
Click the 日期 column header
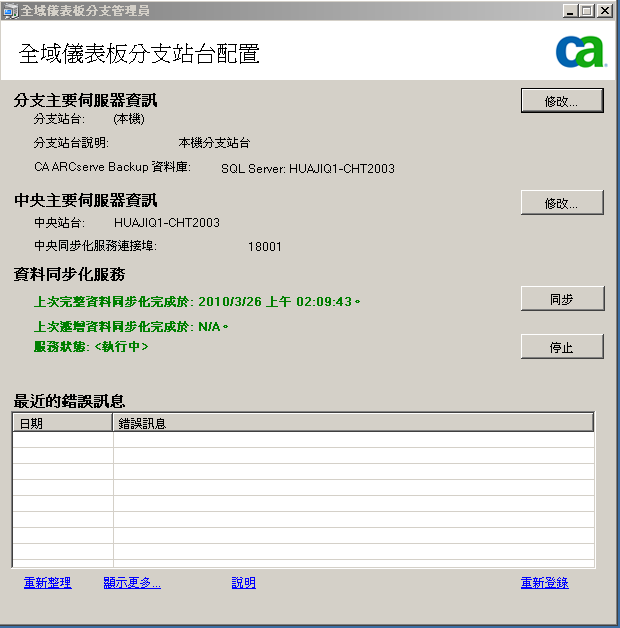62,423
